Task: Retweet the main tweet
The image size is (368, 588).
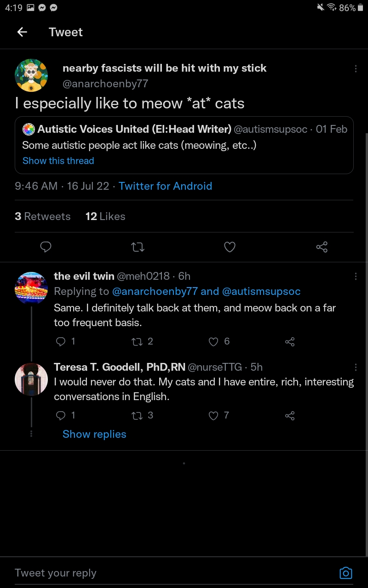Action: 138,247
